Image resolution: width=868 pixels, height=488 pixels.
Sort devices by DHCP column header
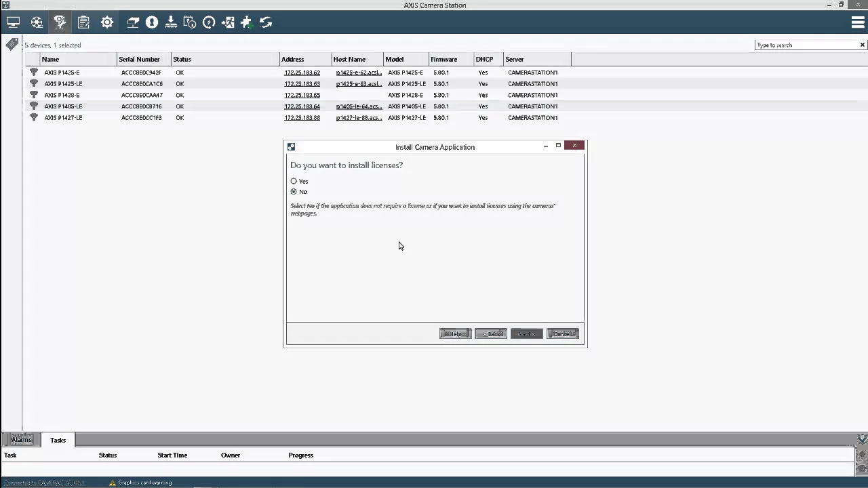(488, 59)
